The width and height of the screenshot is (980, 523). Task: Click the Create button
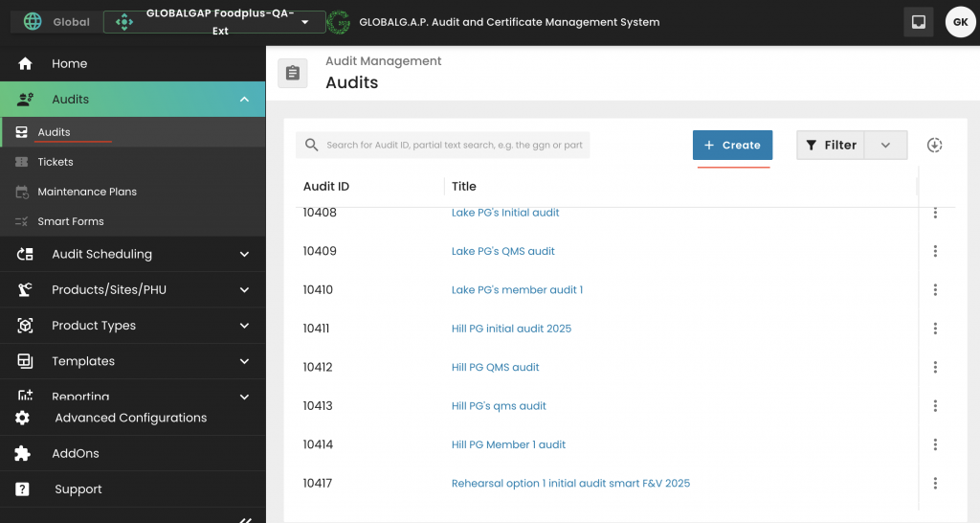(x=732, y=145)
